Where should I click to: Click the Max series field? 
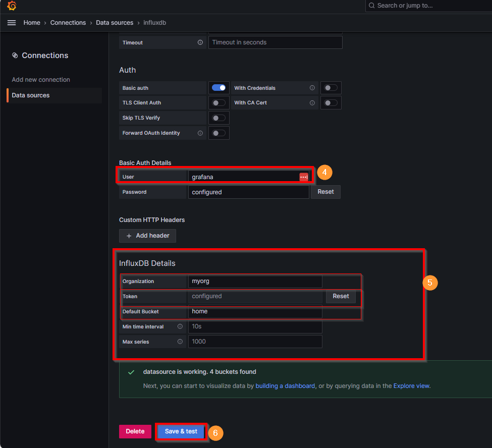tap(255, 342)
